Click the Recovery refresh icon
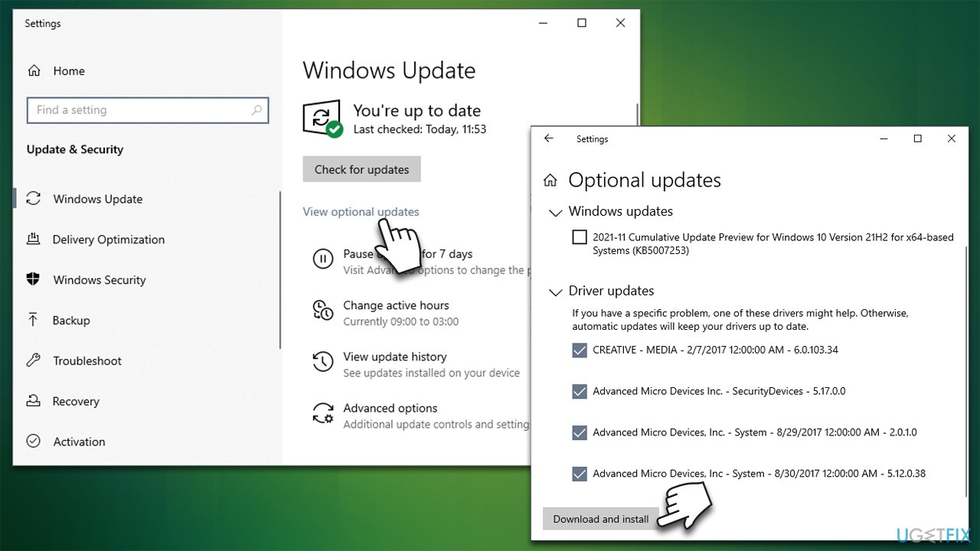This screenshot has width=980, height=551. click(x=34, y=401)
